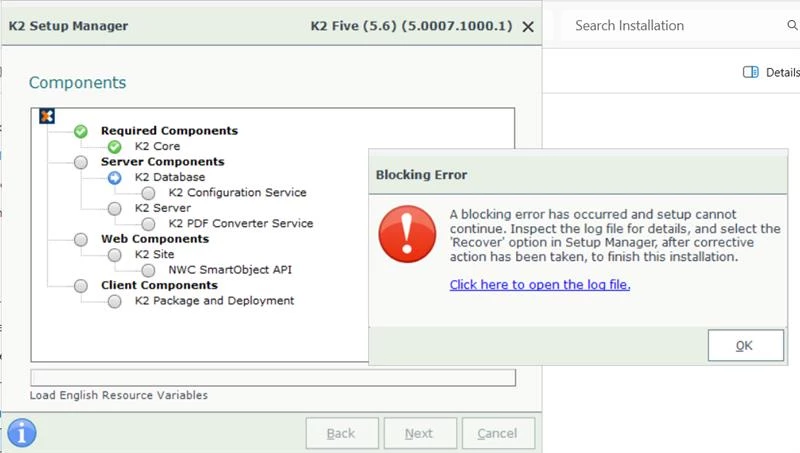Screen dimensions: 800x453
Task: Click the green check icon beside Required Components
Action: pos(81,131)
